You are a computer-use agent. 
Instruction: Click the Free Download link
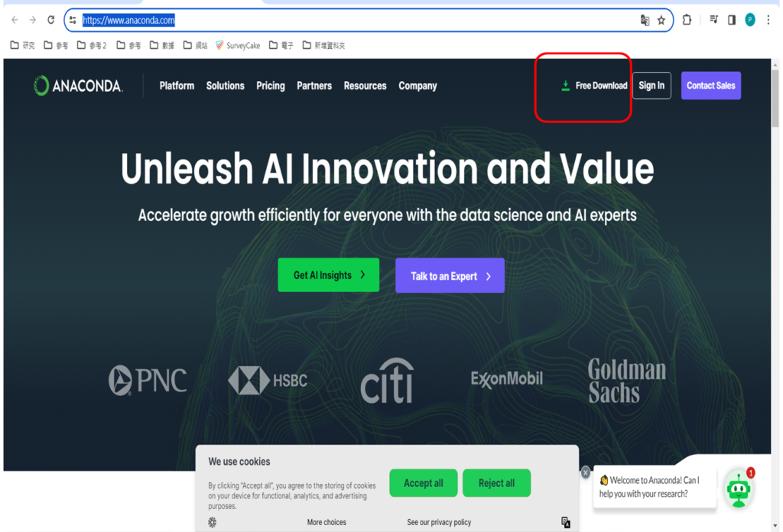tap(594, 86)
